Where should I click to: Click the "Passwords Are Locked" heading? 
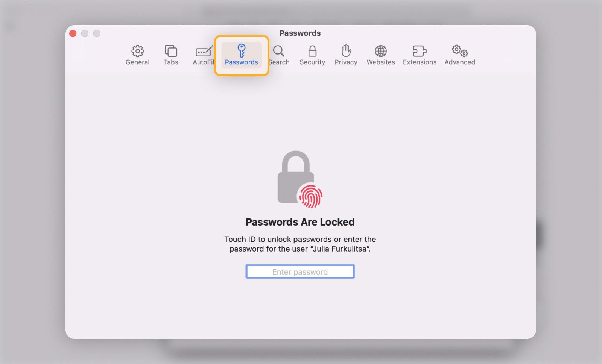300,222
